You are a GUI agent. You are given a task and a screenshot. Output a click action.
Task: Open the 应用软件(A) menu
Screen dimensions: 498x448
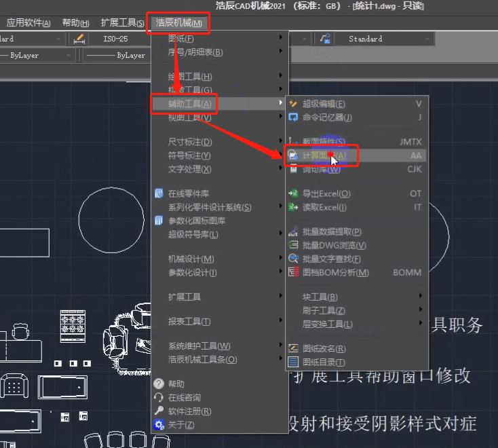28,22
